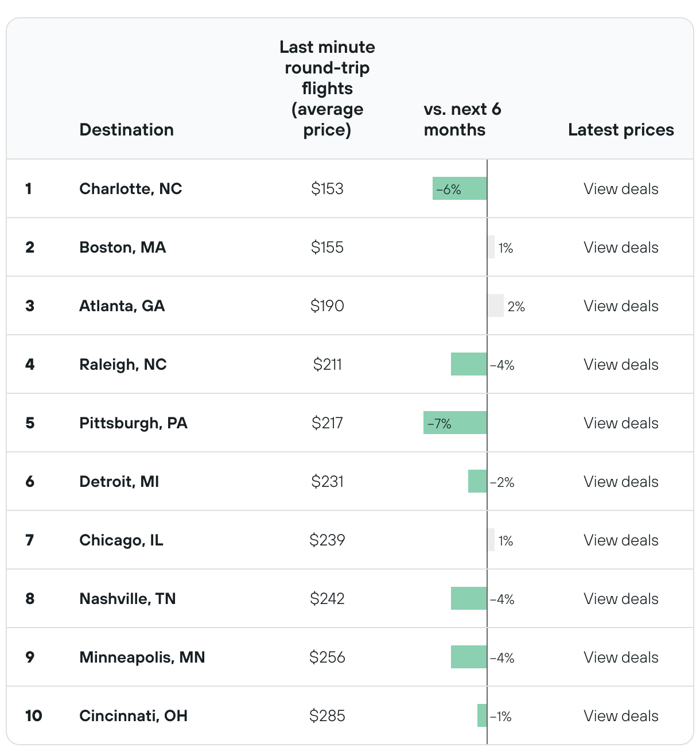This screenshot has height=751, width=700.
Task: Click Pittsburgh's green −7% bar
Action: tap(455, 423)
